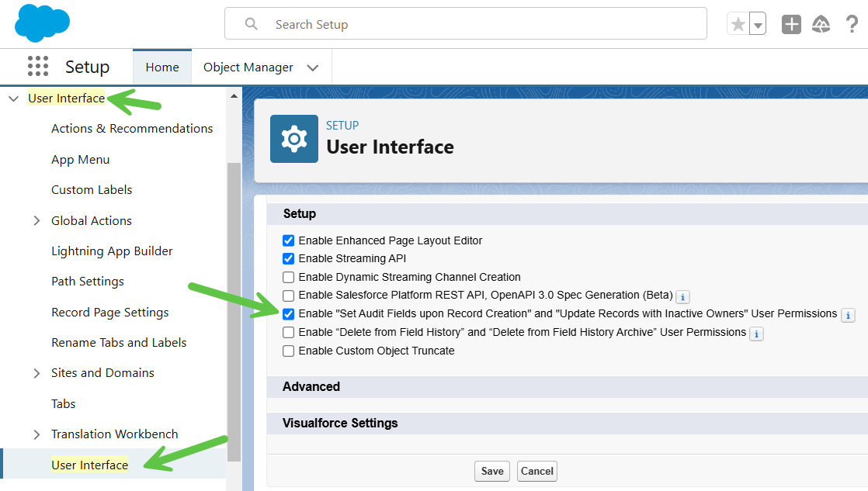Open the App Launcher dots grid
Image resolution: width=868 pixels, height=491 pixels.
tap(38, 67)
